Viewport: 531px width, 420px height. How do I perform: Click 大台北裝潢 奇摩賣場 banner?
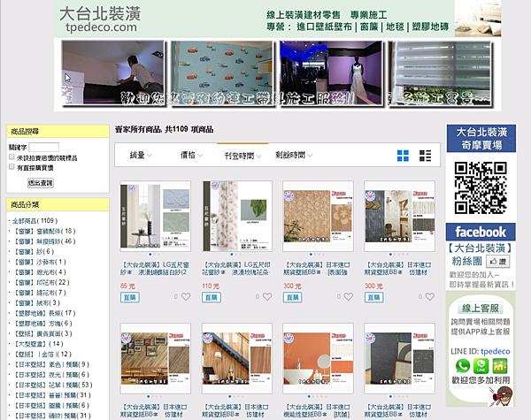(x=481, y=139)
